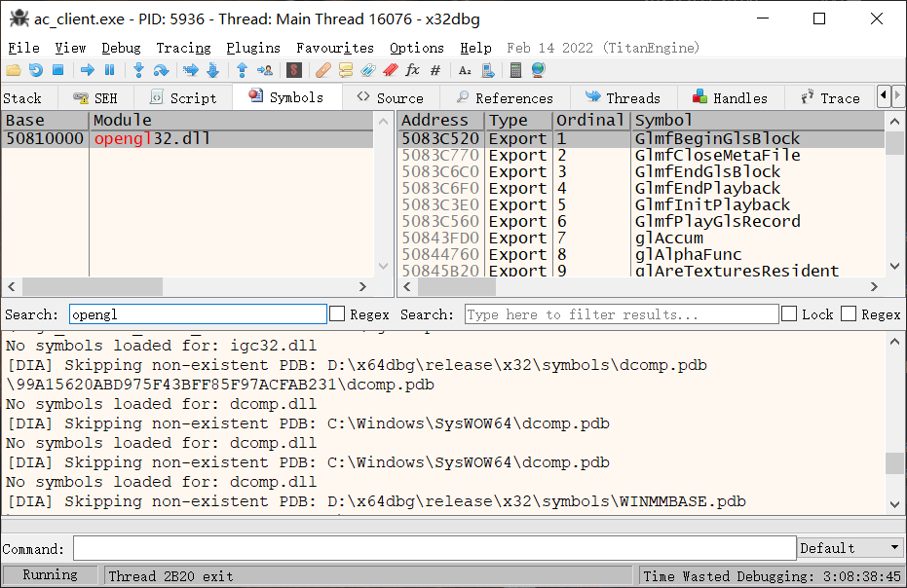Click the fx functions icon
Viewport: 907px width, 588px height.
(412, 70)
